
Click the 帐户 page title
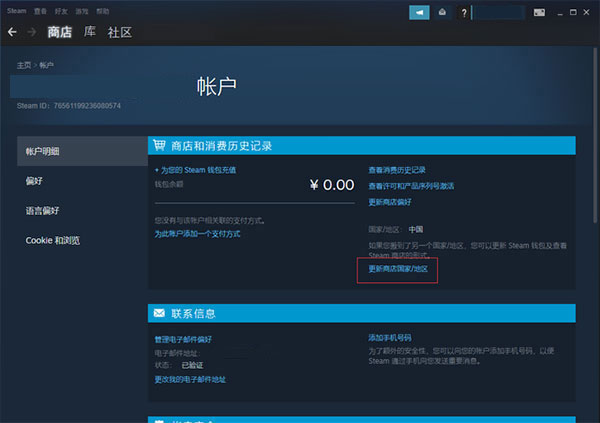tap(217, 87)
